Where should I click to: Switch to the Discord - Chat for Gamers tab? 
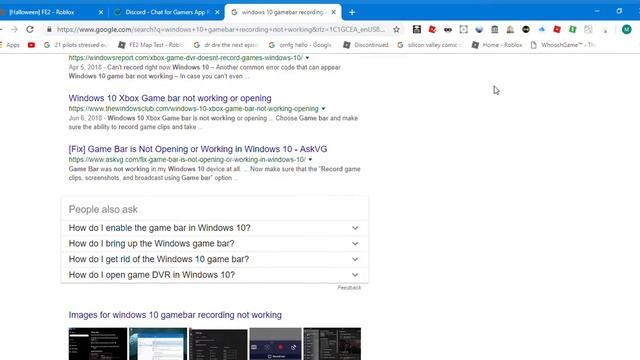[x=167, y=12]
